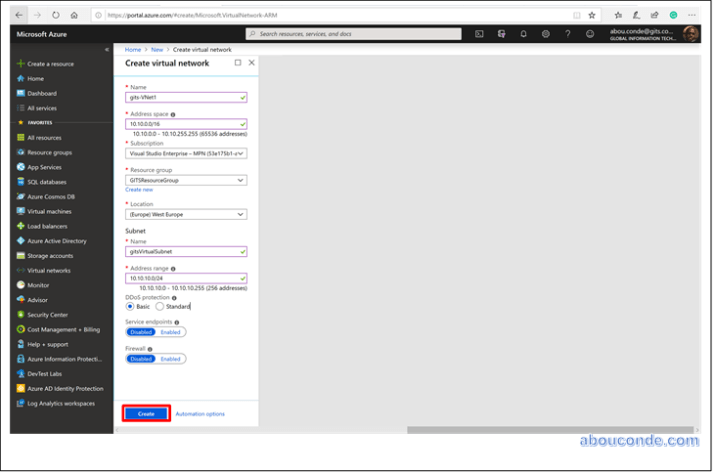Go to Home in the breadcrumb
The width and height of the screenshot is (714, 472).
tap(132, 49)
